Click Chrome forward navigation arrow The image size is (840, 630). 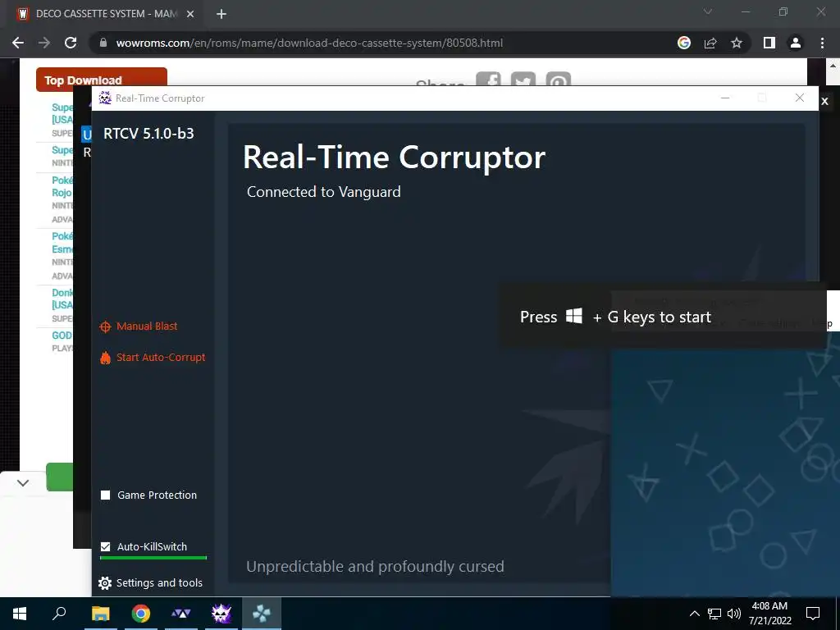(44, 43)
